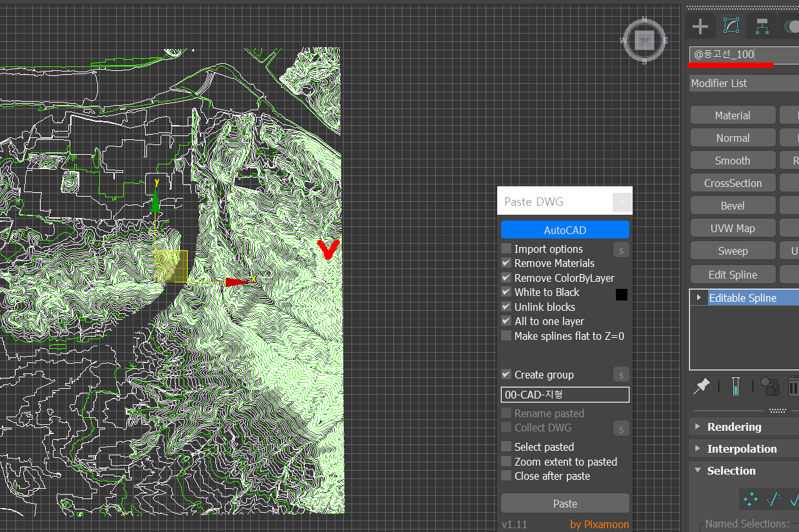Apply the Material modifier button
This screenshot has width=799, height=532.
tap(733, 115)
